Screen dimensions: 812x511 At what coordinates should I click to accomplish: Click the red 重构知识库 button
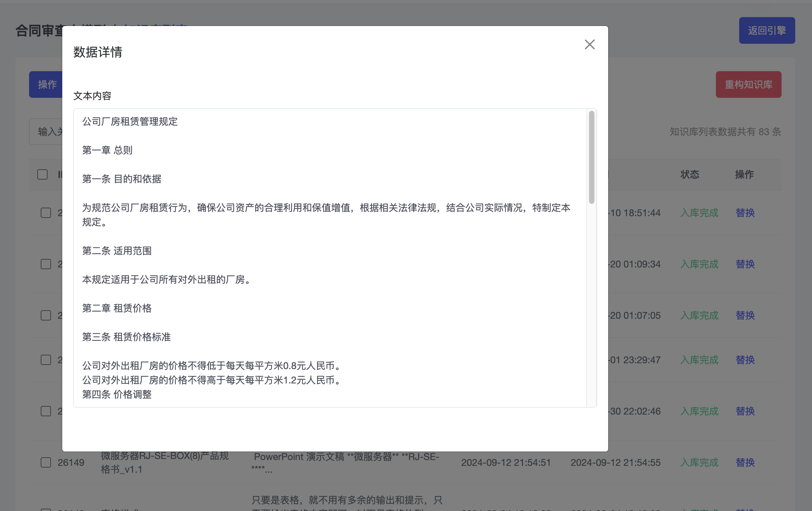point(748,84)
